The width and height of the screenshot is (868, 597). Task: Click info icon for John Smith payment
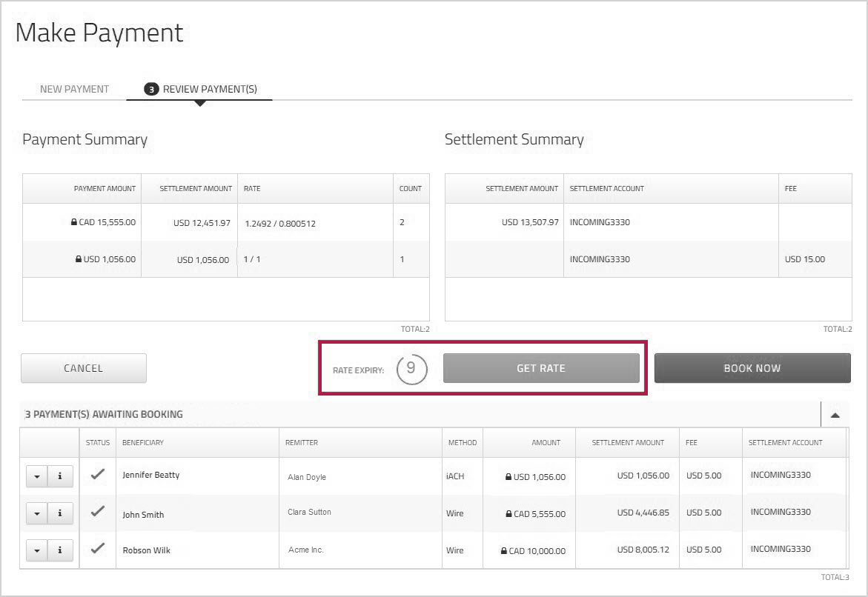pos(60,514)
